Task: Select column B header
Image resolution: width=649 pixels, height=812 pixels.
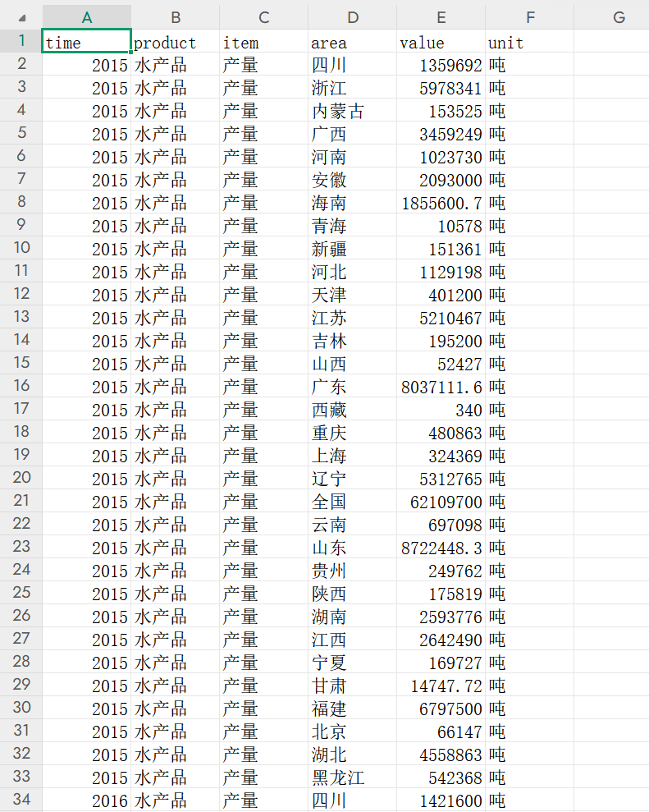Action: pos(176,17)
